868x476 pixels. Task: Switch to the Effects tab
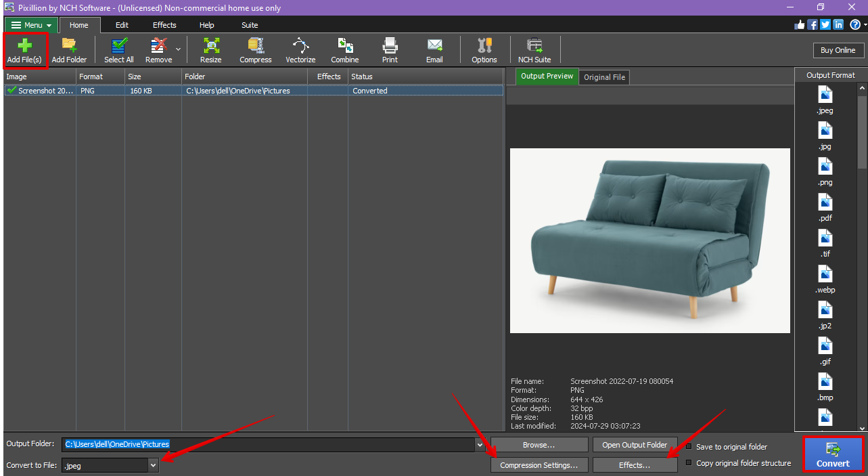164,24
